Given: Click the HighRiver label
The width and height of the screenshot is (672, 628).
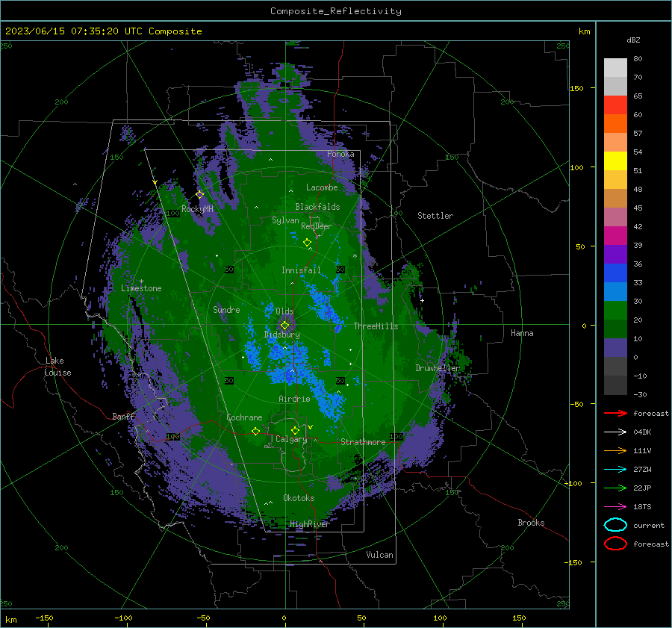Looking at the screenshot, I should coord(310,524).
